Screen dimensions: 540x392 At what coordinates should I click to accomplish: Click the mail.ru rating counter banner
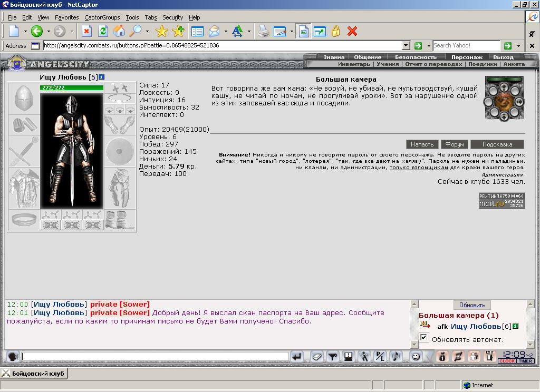(x=502, y=200)
